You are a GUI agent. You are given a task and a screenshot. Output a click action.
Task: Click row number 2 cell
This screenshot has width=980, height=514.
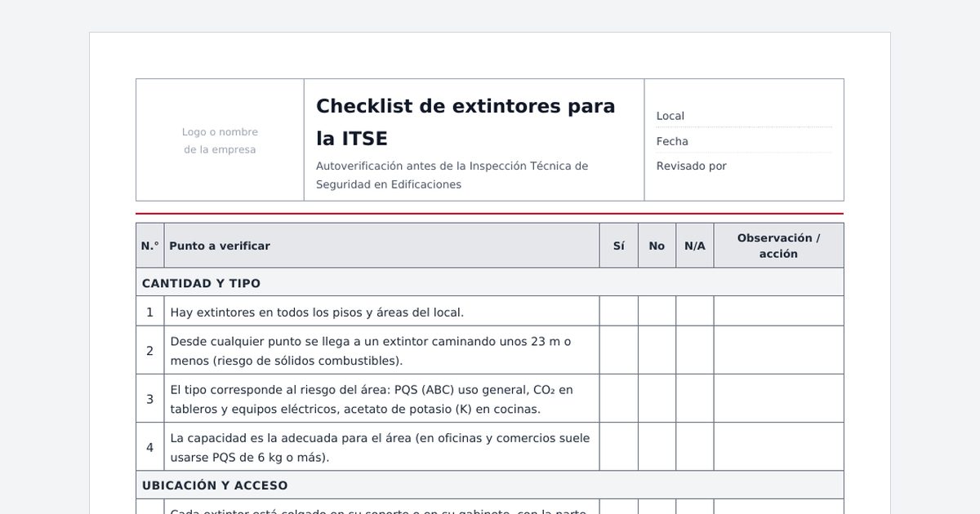[150, 351]
